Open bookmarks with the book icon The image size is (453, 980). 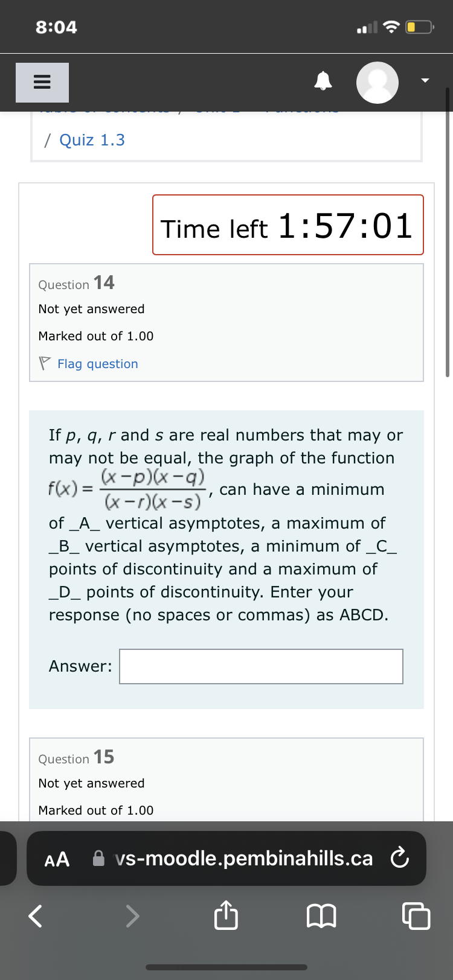pos(322,915)
